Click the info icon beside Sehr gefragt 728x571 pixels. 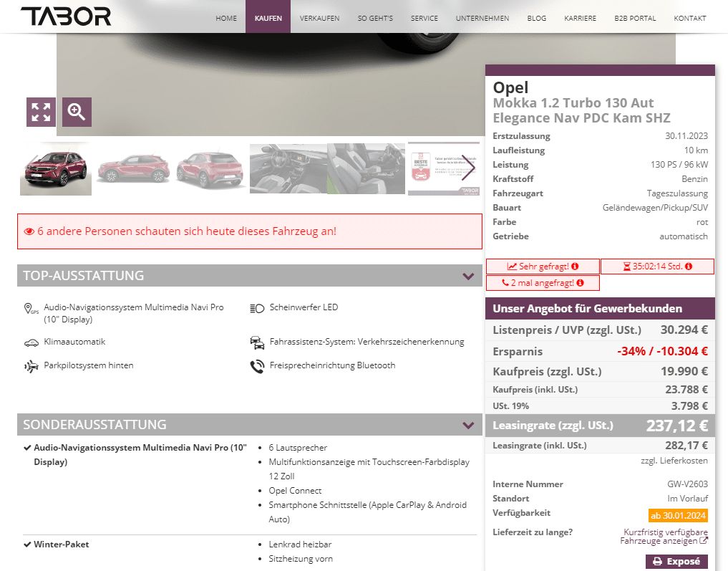(x=575, y=267)
